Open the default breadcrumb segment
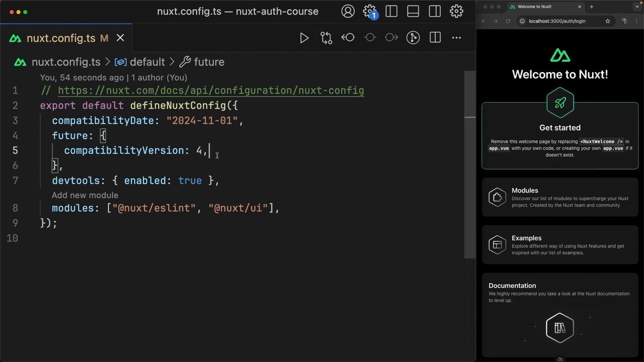The height and width of the screenshot is (362, 644). point(147,62)
